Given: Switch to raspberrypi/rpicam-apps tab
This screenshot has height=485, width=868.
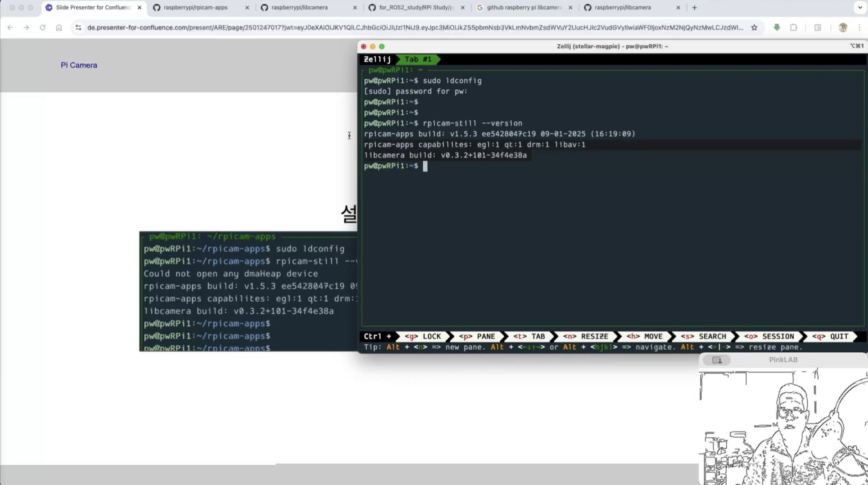Looking at the screenshot, I should (196, 8).
